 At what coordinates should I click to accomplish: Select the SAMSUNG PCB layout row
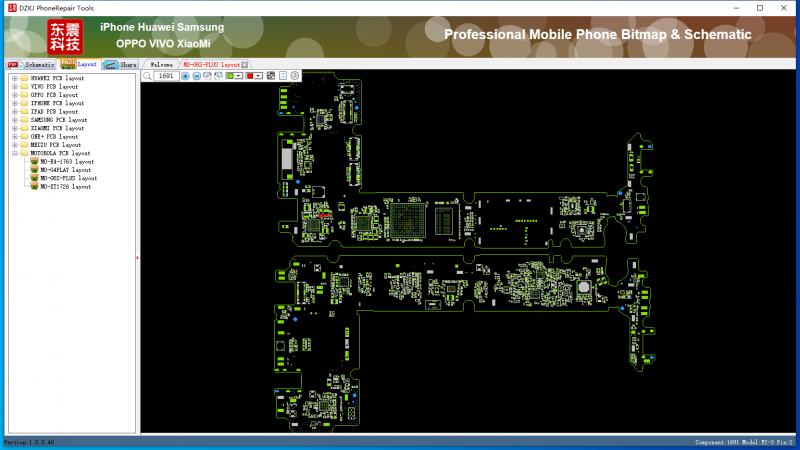[x=59, y=120]
